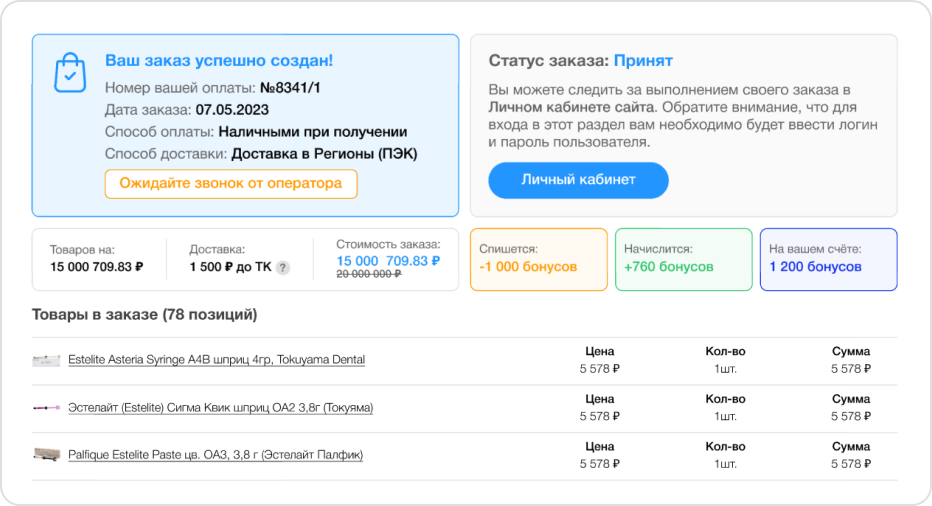Click the payment number №8341/1
The image size is (932, 506).
[290, 88]
